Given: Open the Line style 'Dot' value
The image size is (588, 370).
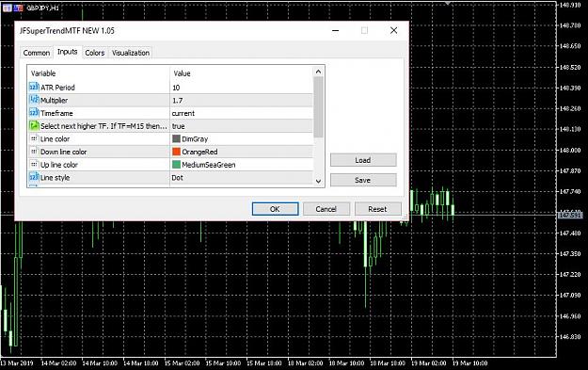Looking at the screenshot, I should point(178,178).
